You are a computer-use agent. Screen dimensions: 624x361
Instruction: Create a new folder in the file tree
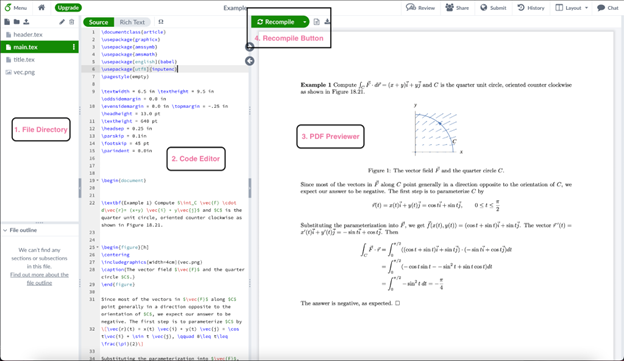click(x=16, y=22)
